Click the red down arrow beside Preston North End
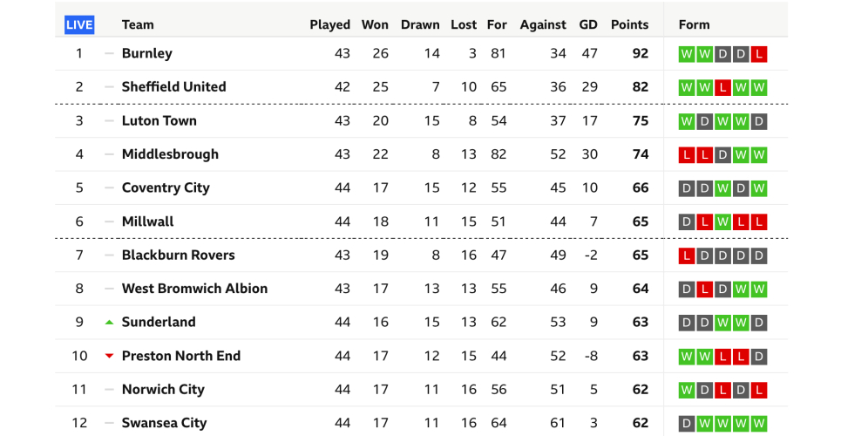Image resolution: width=868 pixels, height=436 pixels. pyautogui.click(x=109, y=356)
